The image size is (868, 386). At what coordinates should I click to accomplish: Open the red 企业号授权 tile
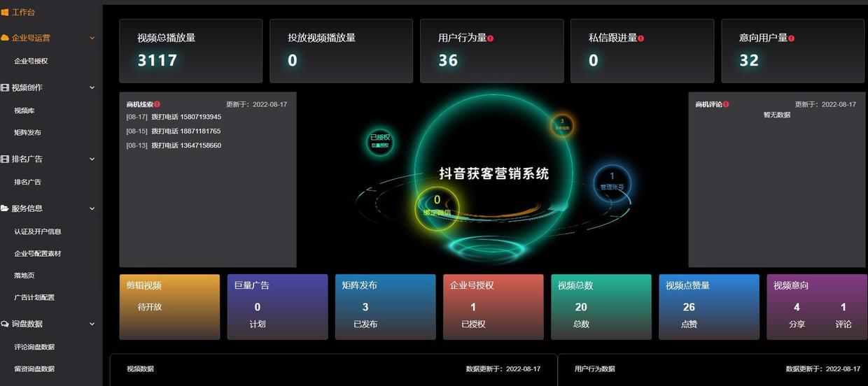(493, 307)
